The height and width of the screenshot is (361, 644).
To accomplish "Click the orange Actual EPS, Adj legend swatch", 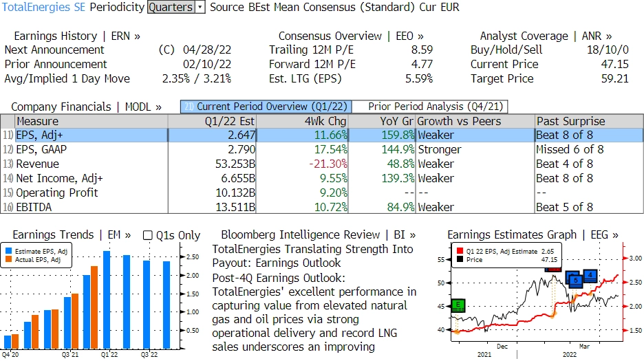I will [x=9, y=259].
